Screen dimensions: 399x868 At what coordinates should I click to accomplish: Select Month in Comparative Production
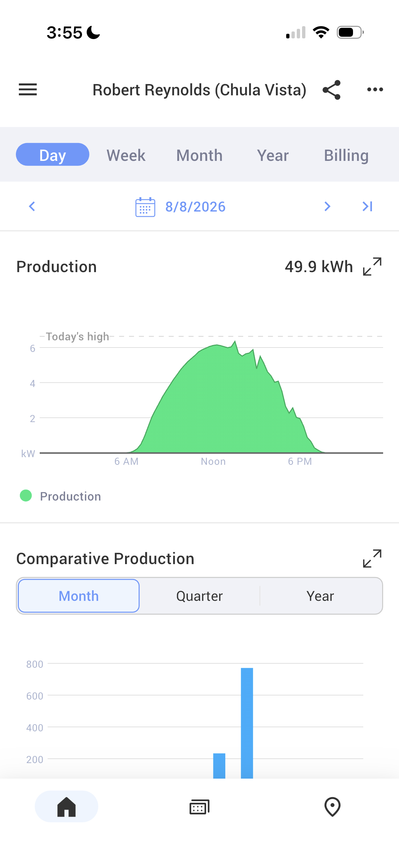click(x=79, y=596)
